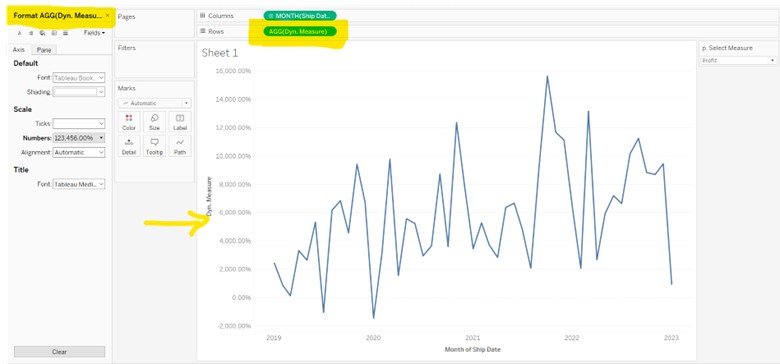Select the Format Alignment icon
This screenshot has width=780, height=364.
point(31,33)
